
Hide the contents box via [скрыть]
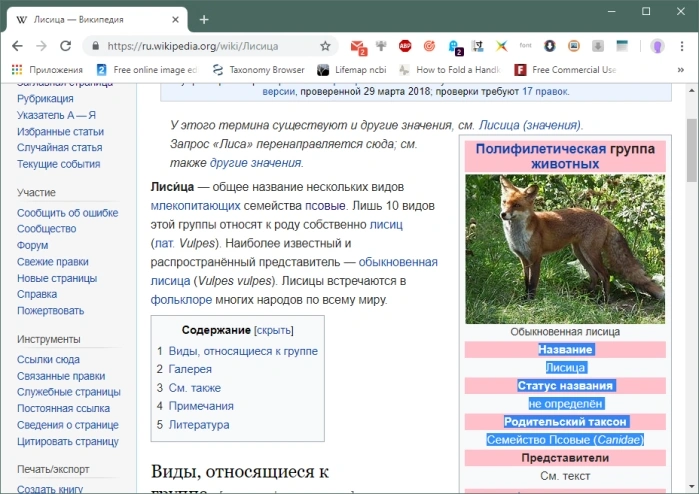coord(274,330)
